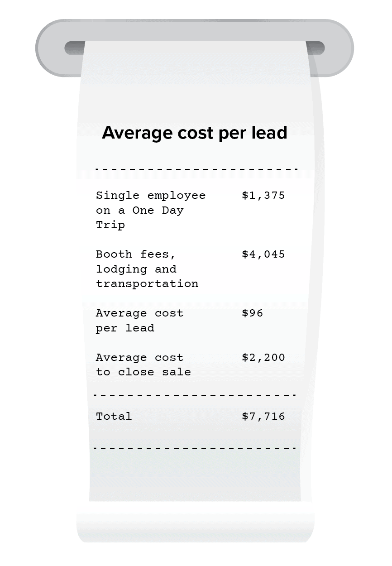The height and width of the screenshot is (566, 392).
Task: Select the "Single employee on a One Day Trip" label
Action: [150, 210]
